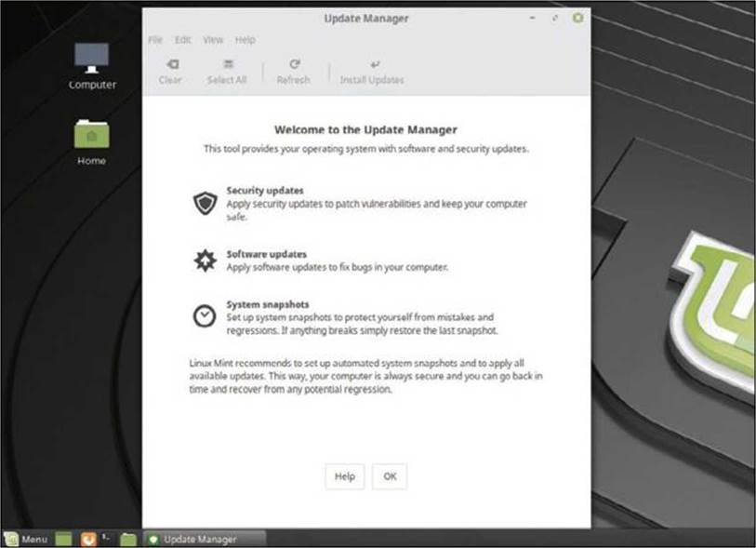Click the Help button below the welcome text

345,476
